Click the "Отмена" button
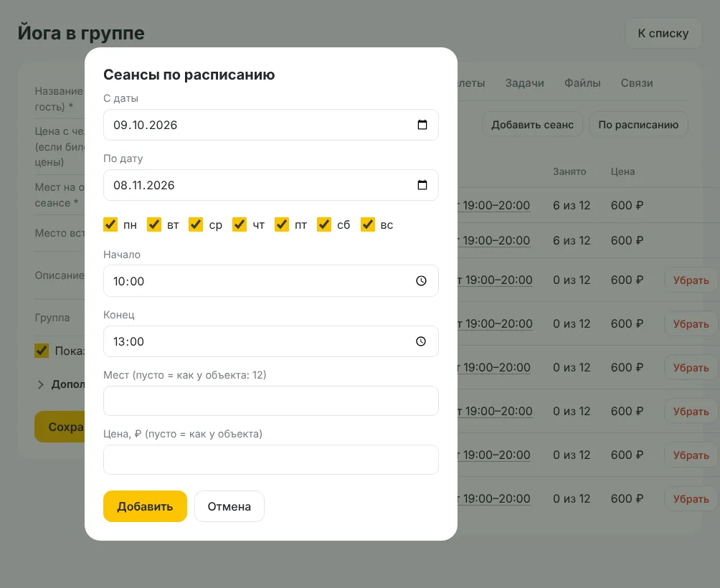 click(229, 506)
